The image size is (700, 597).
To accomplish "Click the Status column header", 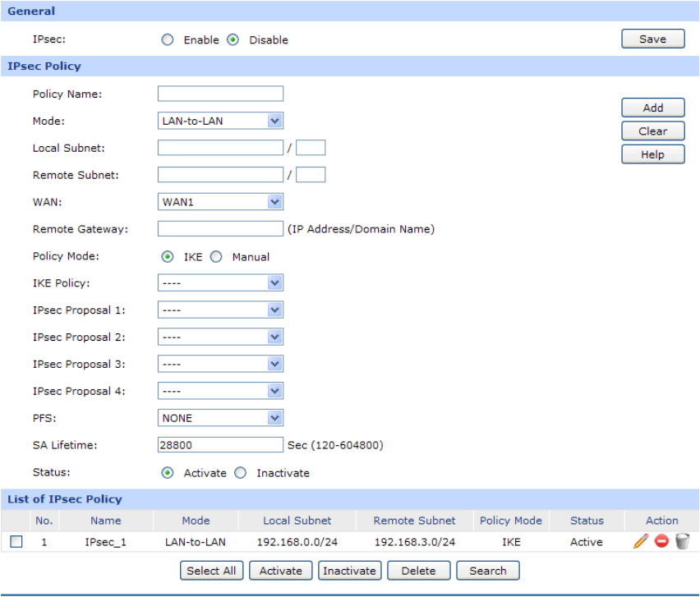I will tap(587, 521).
